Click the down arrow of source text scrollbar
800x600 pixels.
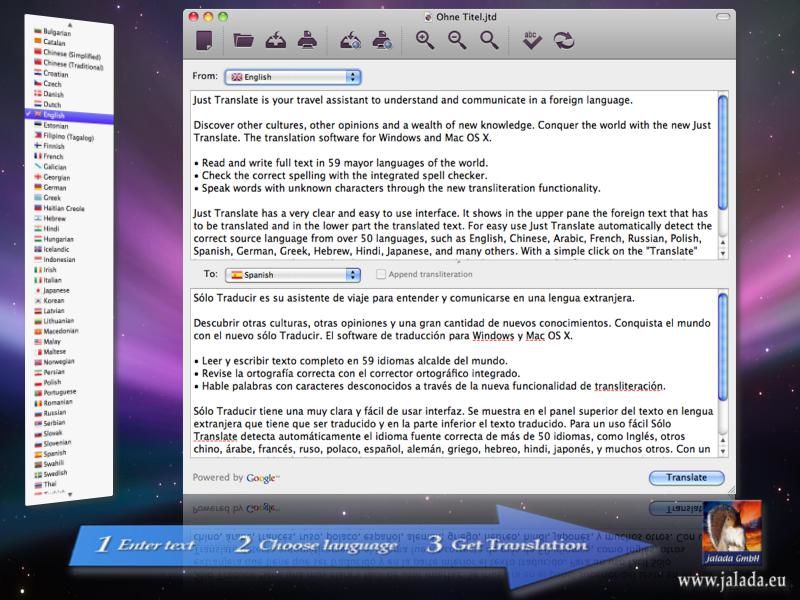tap(722, 253)
